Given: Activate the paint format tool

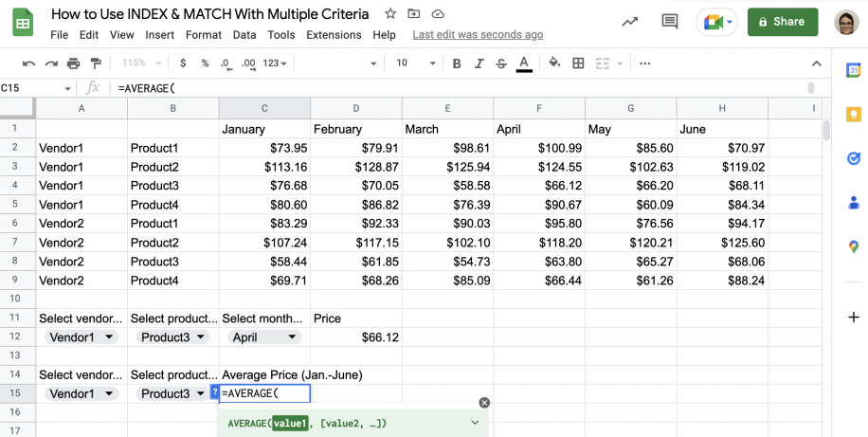Looking at the screenshot, I should (x=96, y=64).
